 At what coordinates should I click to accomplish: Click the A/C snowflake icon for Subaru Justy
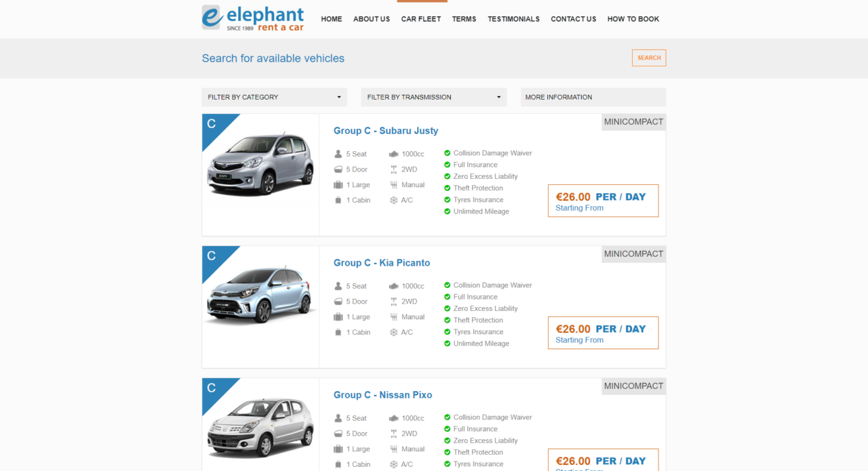point(393,201)
